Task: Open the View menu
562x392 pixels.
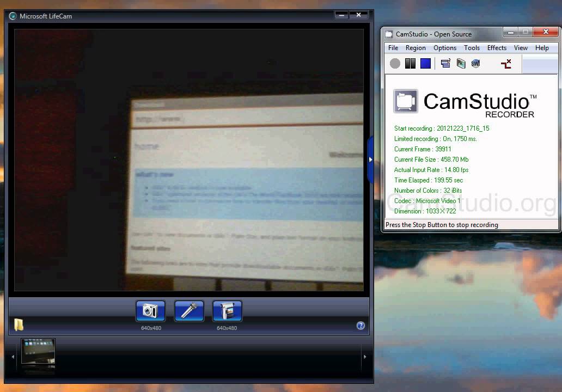Action: click(521, 48)
